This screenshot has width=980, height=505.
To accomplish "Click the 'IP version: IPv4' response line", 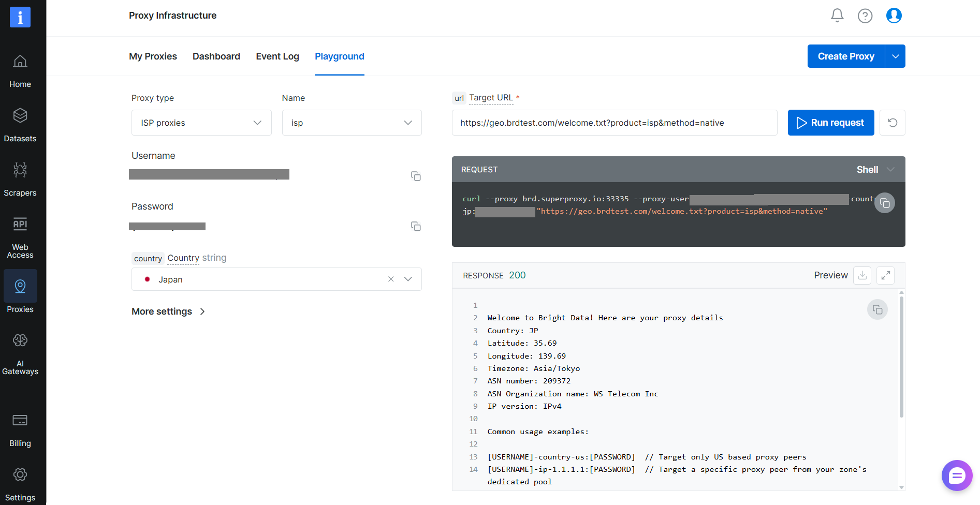I will (x=524, y=406).
